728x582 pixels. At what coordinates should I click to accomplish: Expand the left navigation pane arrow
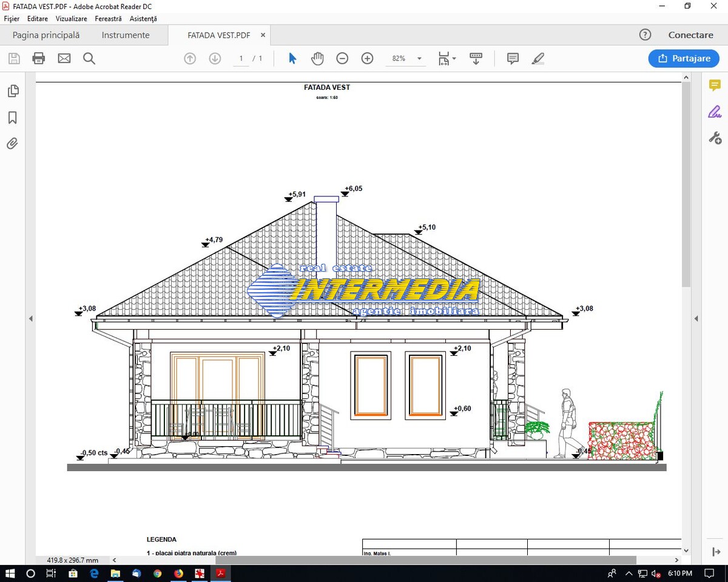point(30,318)
